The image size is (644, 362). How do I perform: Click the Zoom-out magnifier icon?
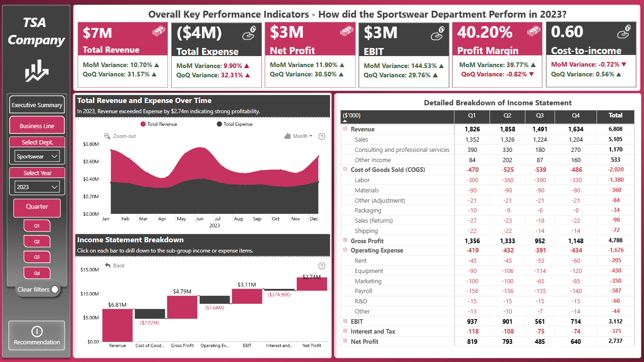[107, 136]
